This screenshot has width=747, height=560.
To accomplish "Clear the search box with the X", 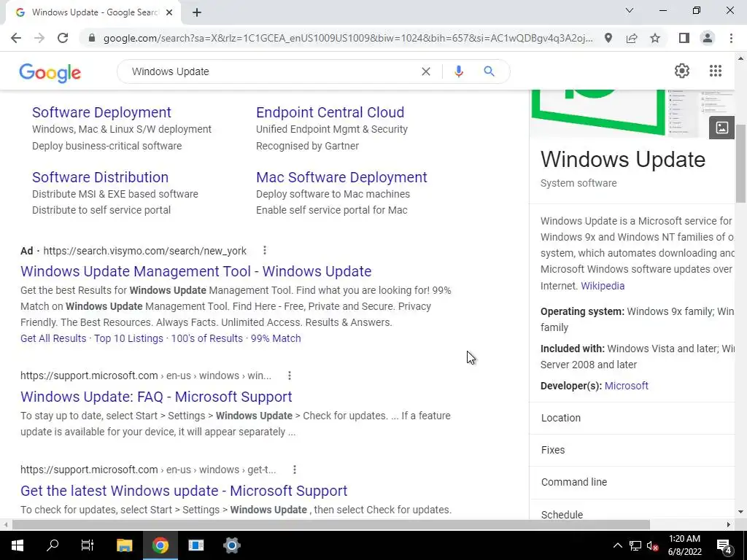I will pos(426,71).
